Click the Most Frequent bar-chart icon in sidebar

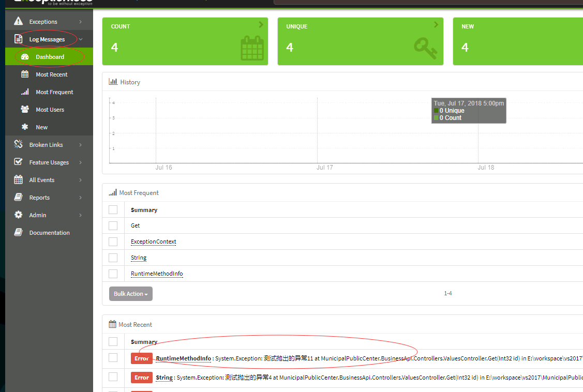25,92
